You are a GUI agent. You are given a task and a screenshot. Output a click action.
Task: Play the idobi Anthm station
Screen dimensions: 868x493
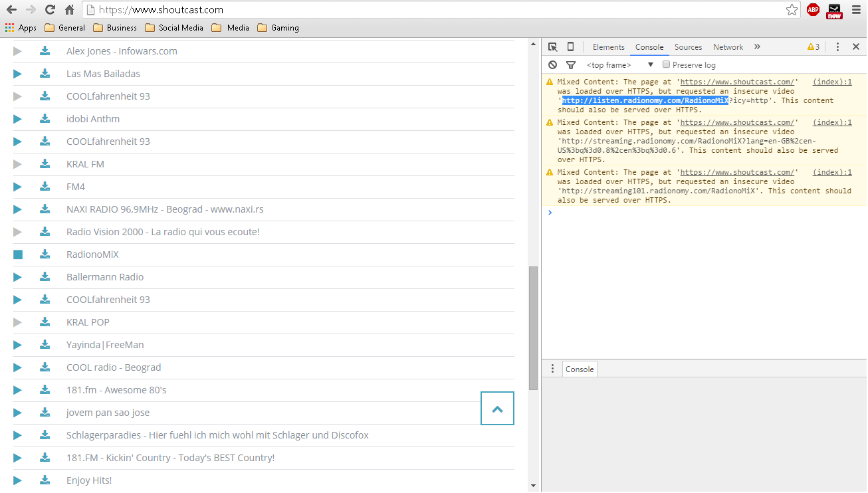[x=17, y=119]
